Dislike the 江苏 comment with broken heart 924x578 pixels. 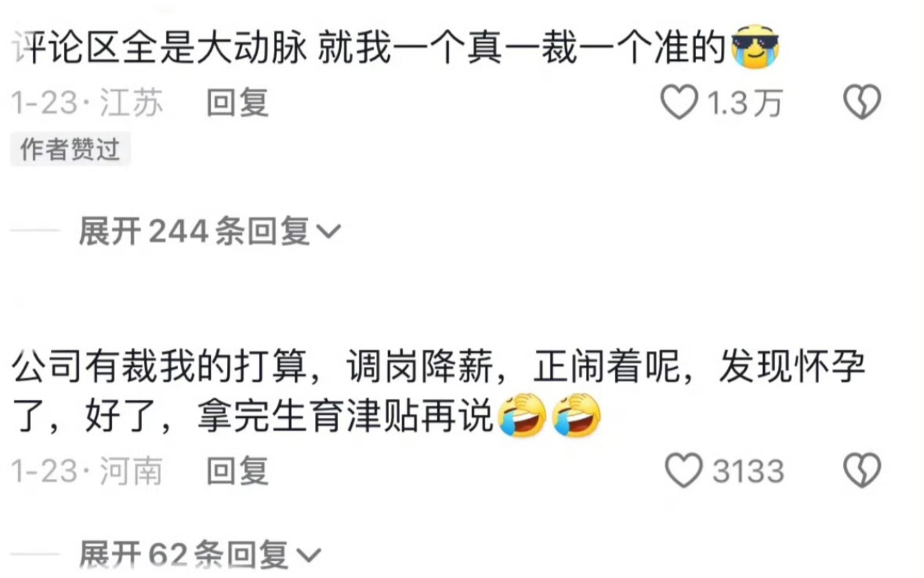(x=862, y=102)
